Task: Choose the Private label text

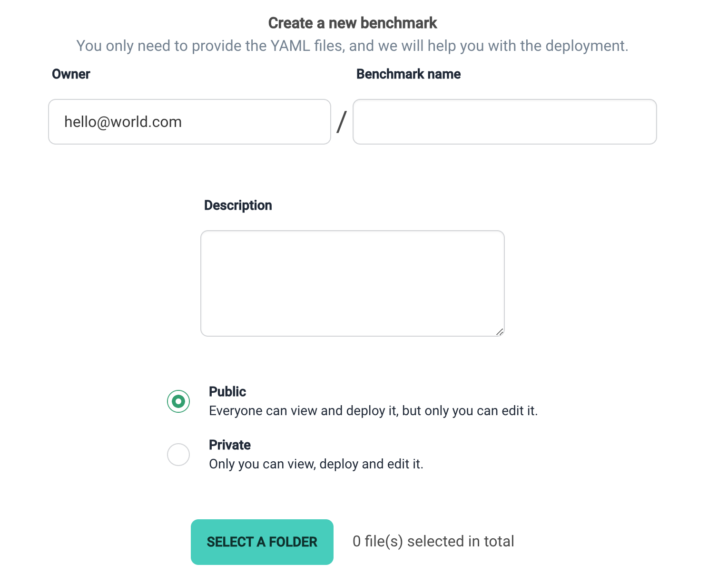Action: pyautogui.click(x=230, y=445)
